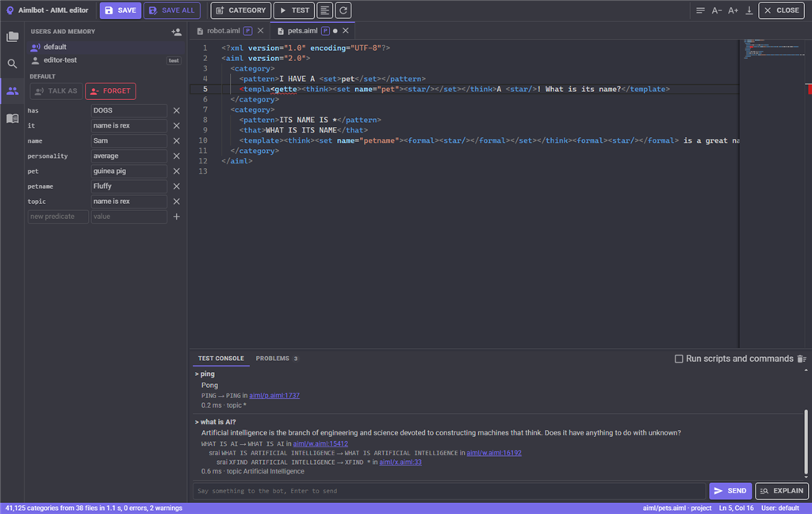The width and height of the screenshot is (812, 514).
Task: Toggle word wrap icon in top toolbar
Action: click(700, 10)
